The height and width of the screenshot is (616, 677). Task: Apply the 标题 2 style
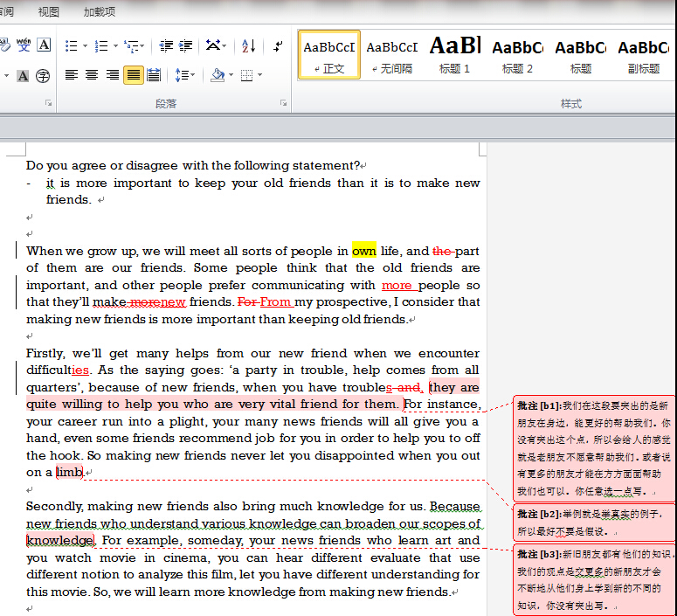517,55
